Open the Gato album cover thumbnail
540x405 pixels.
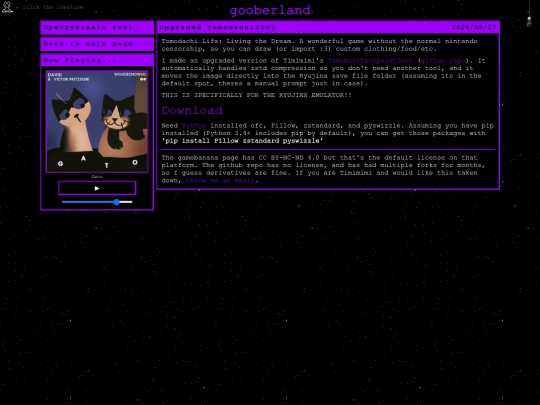tap(97, 121)
